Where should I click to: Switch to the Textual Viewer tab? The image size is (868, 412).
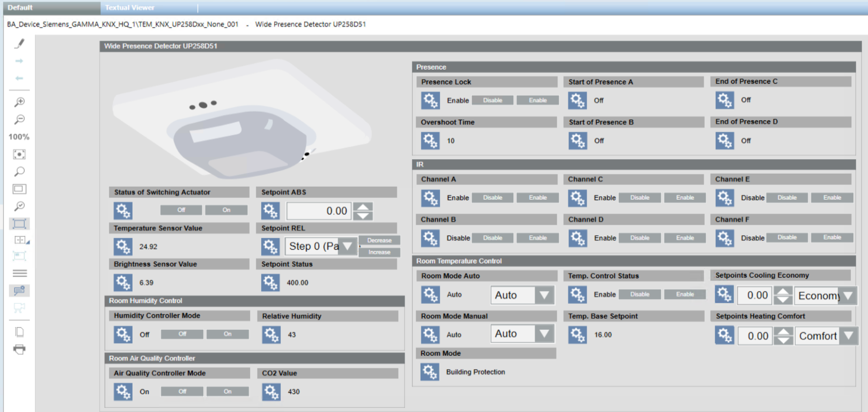129,7
